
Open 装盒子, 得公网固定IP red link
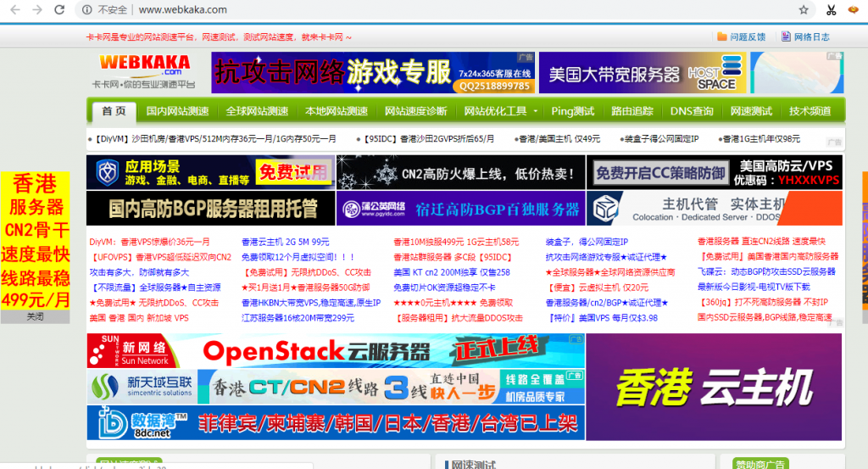587,242
